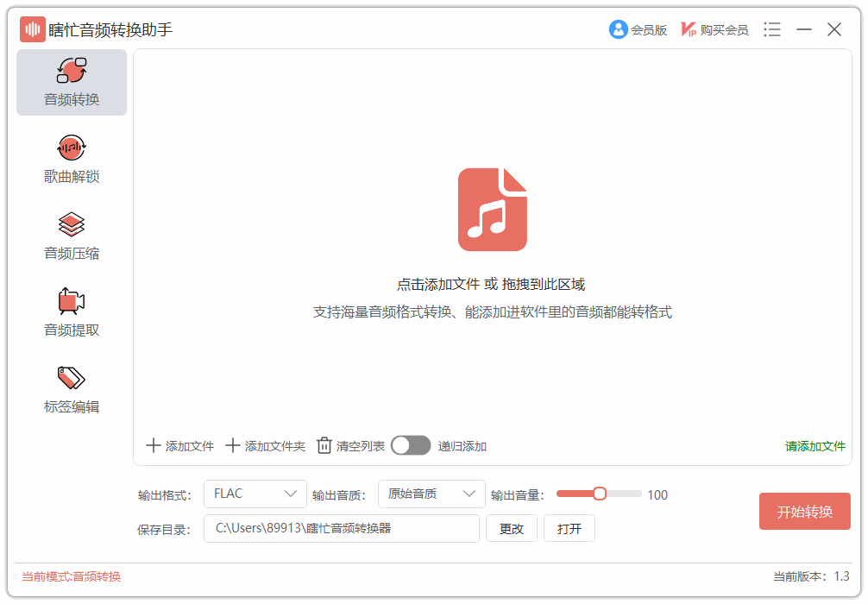
Task: Switch to 歌曲解锁 song unlock mode
Action: point(72,160)
